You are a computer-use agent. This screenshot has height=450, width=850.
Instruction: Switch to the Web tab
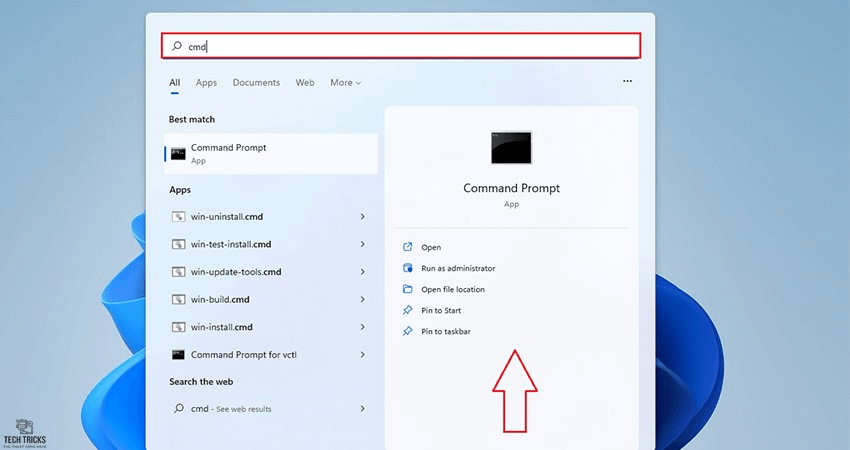[305, 82]
